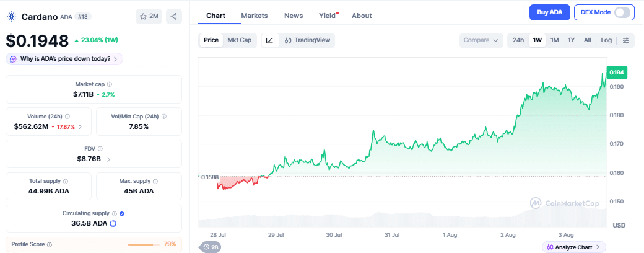The width and height of the screenshot is (644, 253).
Task: Open the Markets tab
Action: [x=255, y=16]
